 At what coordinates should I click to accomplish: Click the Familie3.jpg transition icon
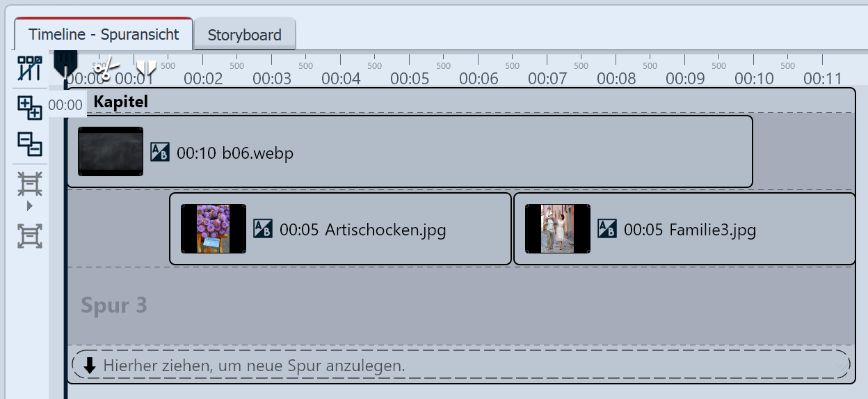(x=607, y=229)
